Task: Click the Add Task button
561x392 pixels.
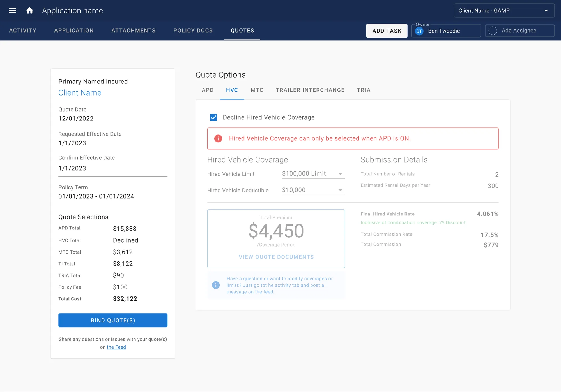Action: pyautogui.click(x=387, y=31)
